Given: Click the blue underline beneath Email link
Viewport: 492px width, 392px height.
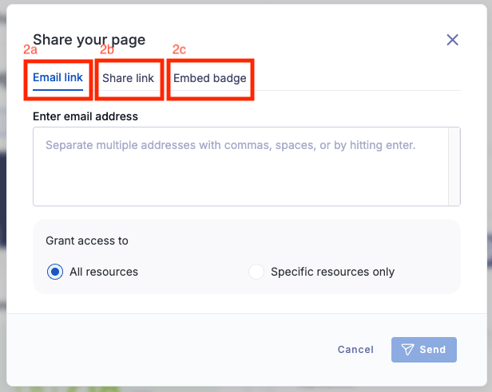Looking at the screenshot, I should click(x=58, y=90).
